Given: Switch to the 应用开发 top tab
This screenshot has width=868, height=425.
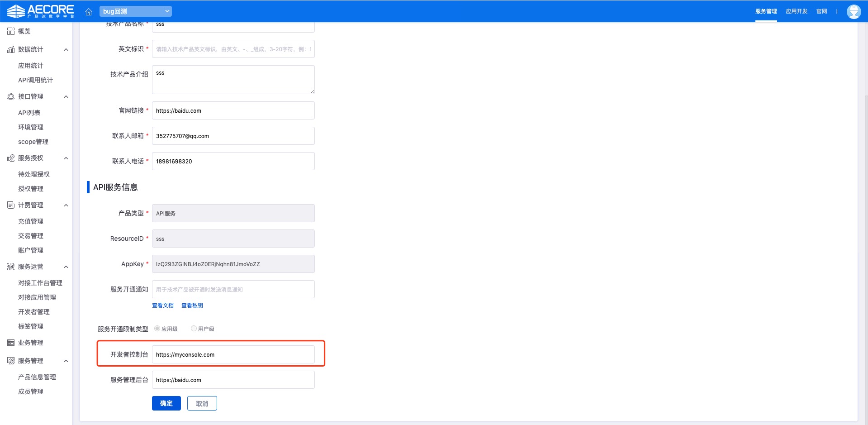Looking at the screenshot, I should (796, 11).
